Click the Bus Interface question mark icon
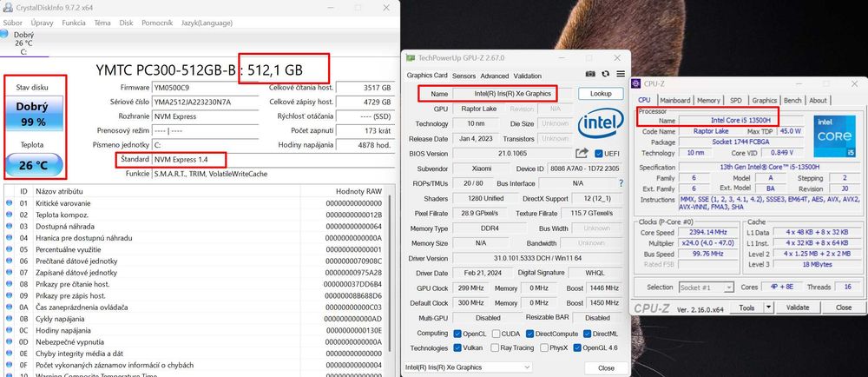Screen dimensions: 868x377 coord(621,182)
